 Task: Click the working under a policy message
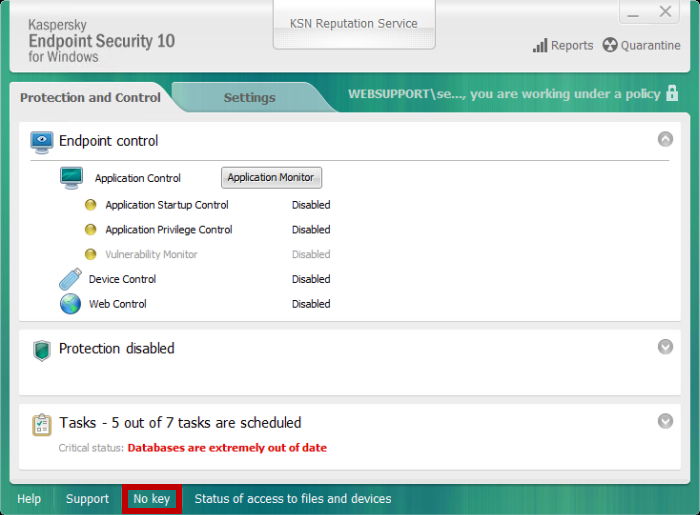click(x=504, y=94)
